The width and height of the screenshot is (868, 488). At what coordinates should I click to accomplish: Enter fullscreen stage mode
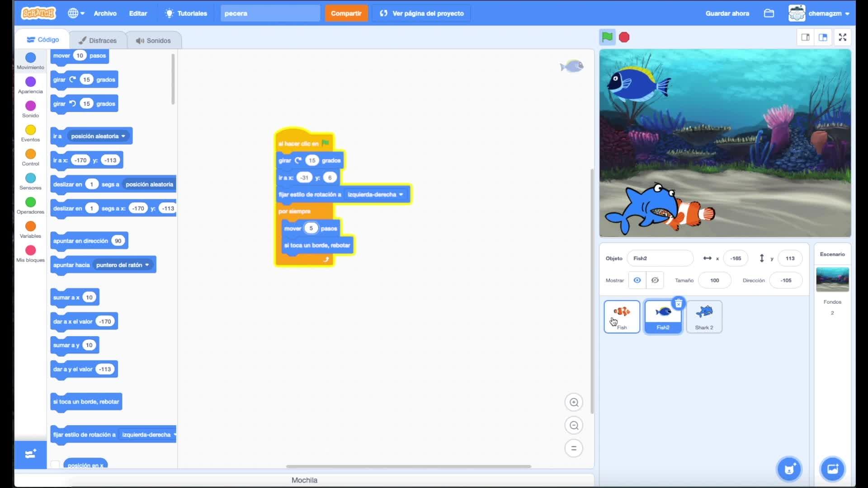(x=842, y=37)
